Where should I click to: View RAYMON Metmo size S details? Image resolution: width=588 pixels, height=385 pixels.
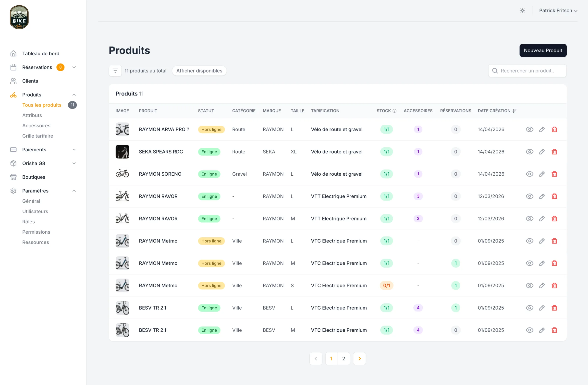(x=529, y=286)
